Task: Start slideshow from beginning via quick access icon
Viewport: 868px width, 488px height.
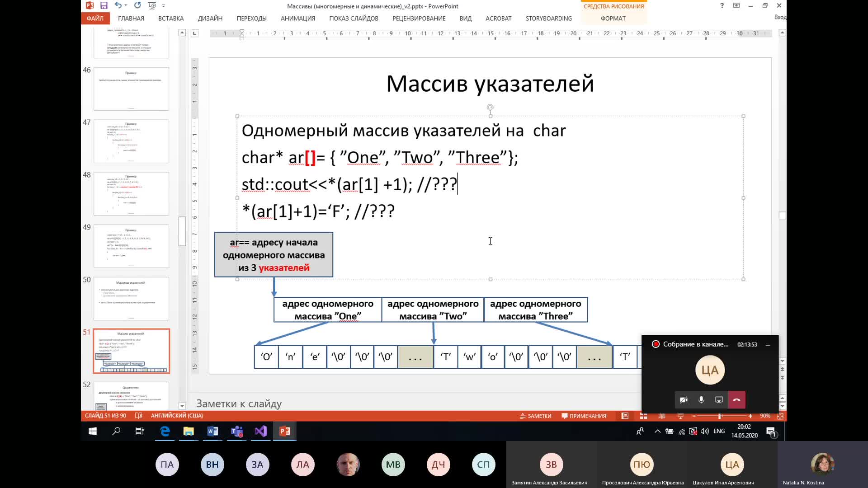Action: pyautogui.click(x=152, y=5)
